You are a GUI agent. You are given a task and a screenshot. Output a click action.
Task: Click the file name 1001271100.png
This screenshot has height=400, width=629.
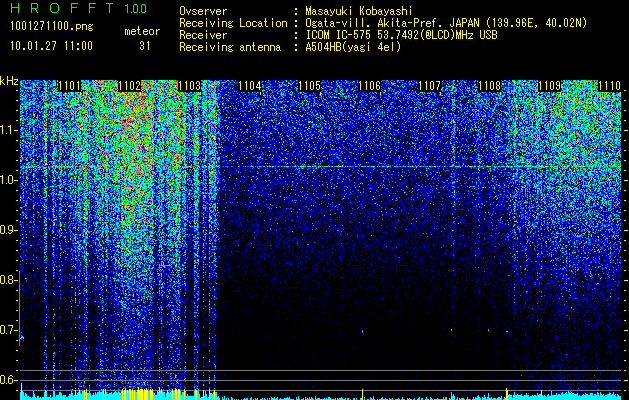tap(52, 27)
